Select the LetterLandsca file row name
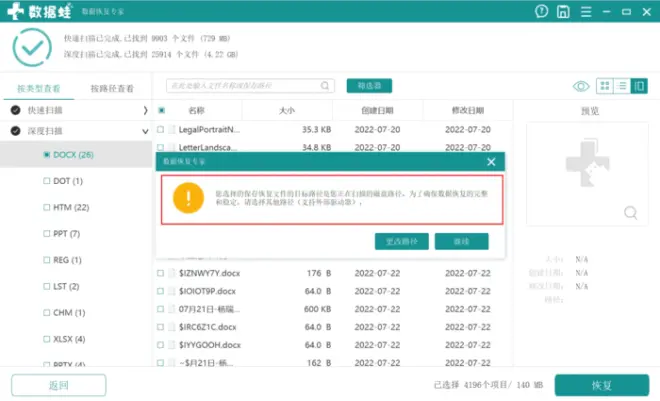This screenshot has width=660, height=401. tap(209, 147)
